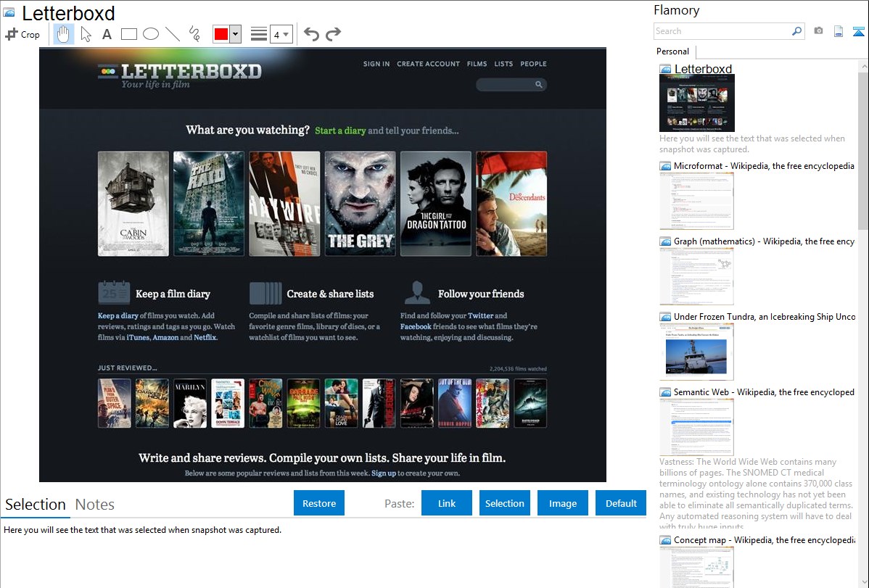Select the text annotation tool
Screen dimensions: 869x588
(x=107, y=34)
